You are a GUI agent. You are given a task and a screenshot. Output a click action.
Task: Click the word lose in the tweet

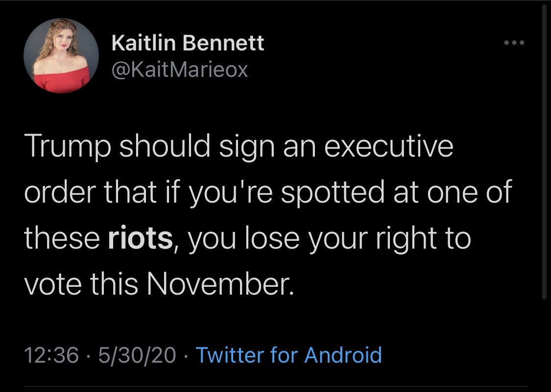point(272,238)
